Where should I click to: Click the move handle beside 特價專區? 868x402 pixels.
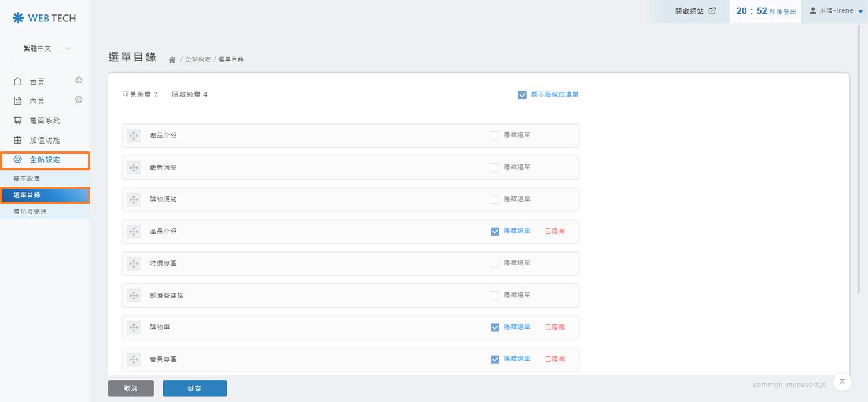point(134,264)
